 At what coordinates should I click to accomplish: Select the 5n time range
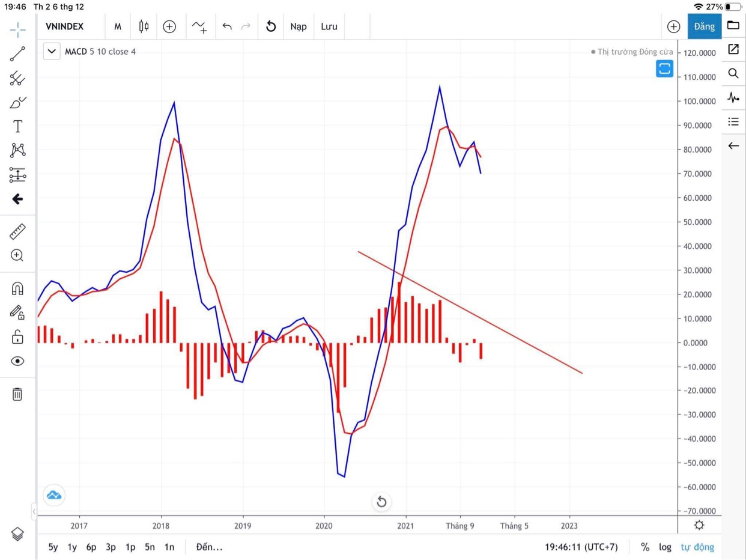(150, 547)
